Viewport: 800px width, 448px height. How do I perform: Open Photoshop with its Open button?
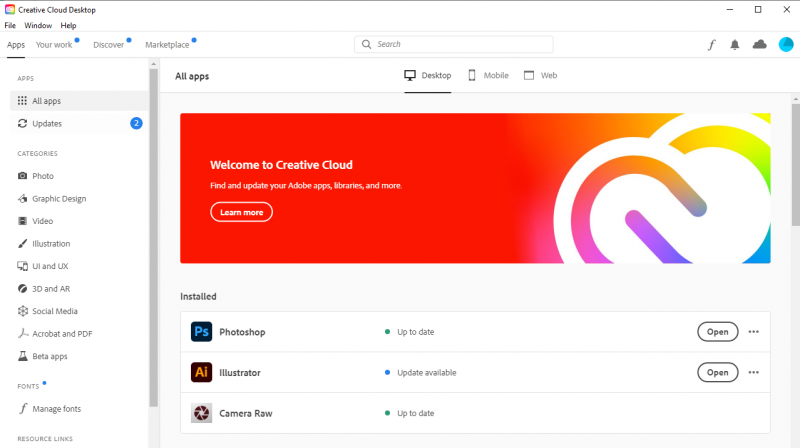click(x=717, y=332)
